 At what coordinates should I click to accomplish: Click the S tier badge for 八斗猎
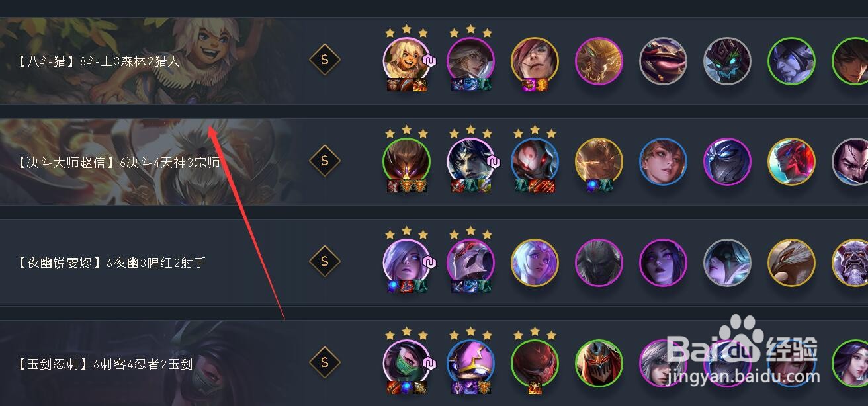pos(324,60)
